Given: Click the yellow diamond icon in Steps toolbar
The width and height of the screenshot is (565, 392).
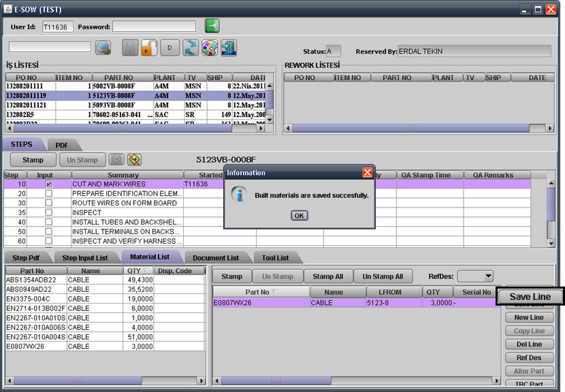Looking at the screenshot, I should coord(134,159).
